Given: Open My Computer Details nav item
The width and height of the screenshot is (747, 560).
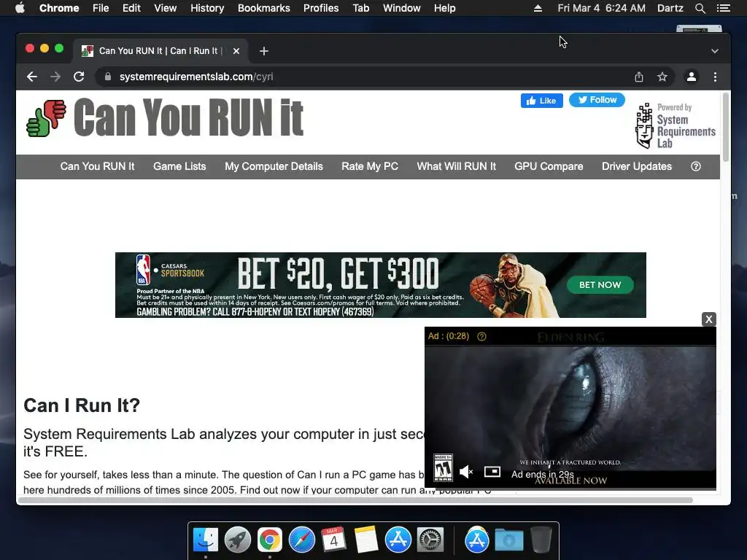Looking at the screenshot, I should coord(274,166).
